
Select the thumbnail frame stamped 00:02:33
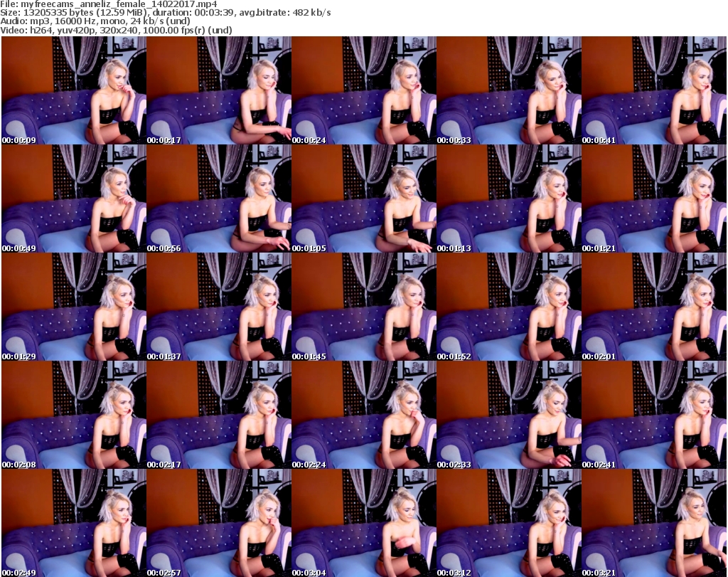[x=509, y=415]
